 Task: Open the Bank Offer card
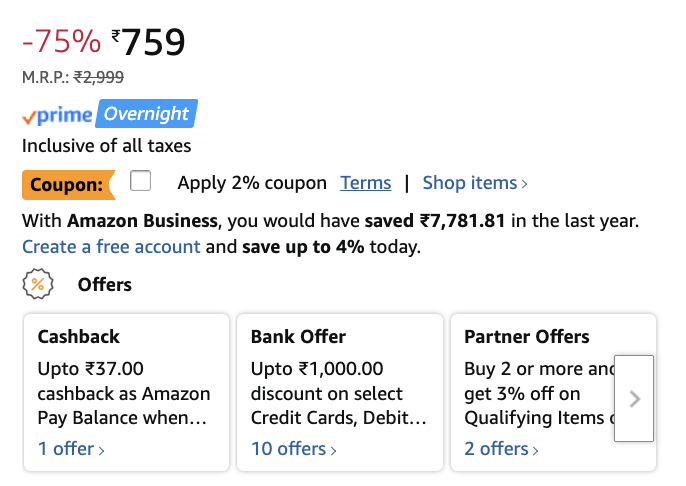click(x=339, y=380)
